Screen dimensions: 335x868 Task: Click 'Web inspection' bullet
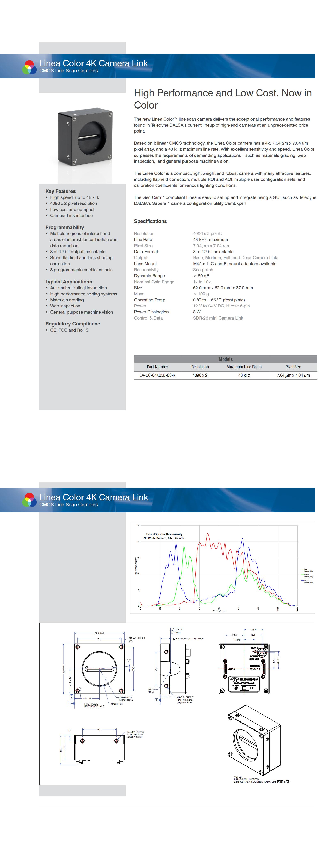(65, 306)
